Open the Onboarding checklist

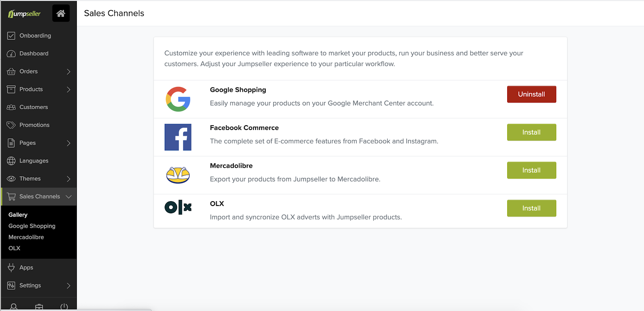tap(35, 35)
